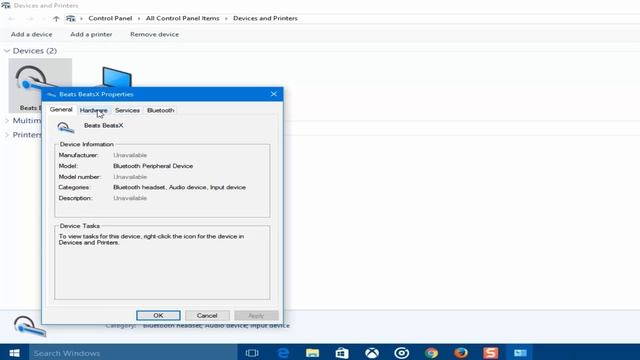Open the Bluetooth tab
This screenshot has width=640, height=360.
[161, 110]
